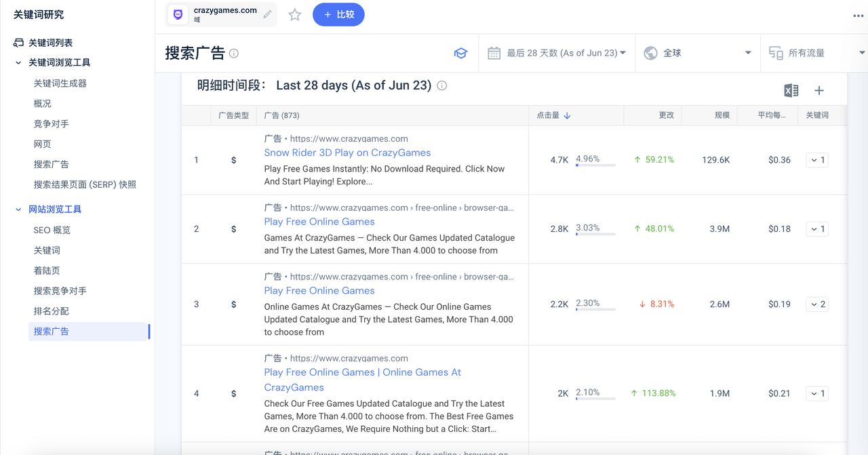Image resolution: width=868 pixels, height=455 pixels.
Task: Go to SEO 概览 in the sidebar
Action: pos(52,230)
